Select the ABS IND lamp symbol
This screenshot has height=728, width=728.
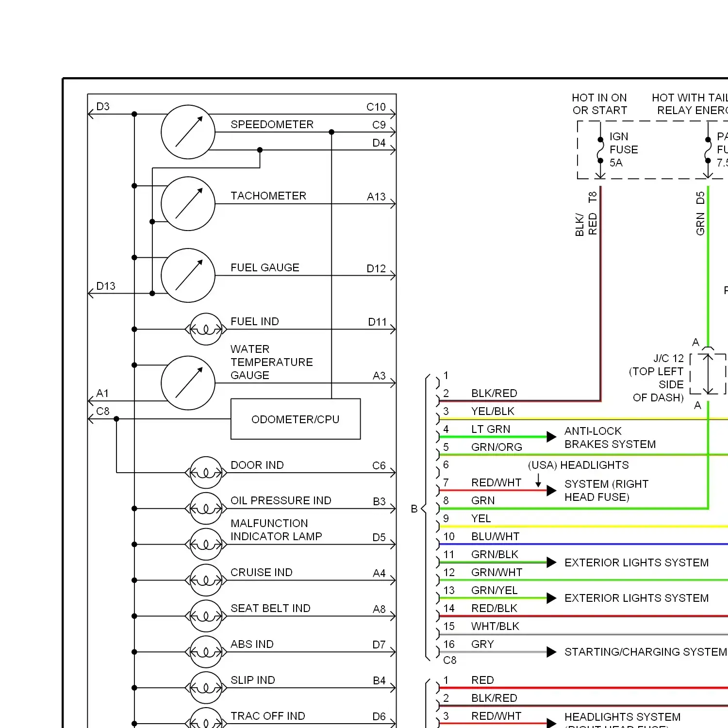(206, 652)
